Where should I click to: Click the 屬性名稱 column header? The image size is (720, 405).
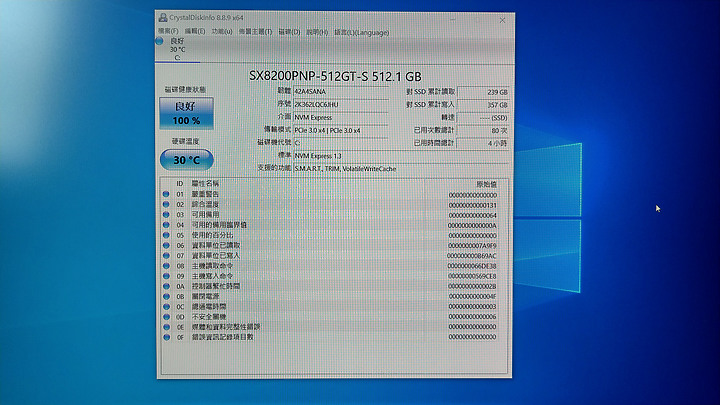[205, 183]
